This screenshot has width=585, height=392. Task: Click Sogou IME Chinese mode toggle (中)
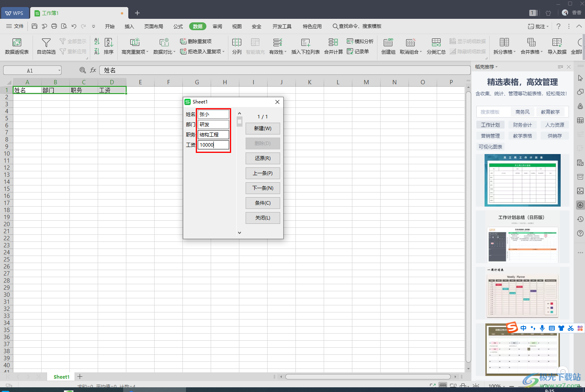[x=523, y=328]
